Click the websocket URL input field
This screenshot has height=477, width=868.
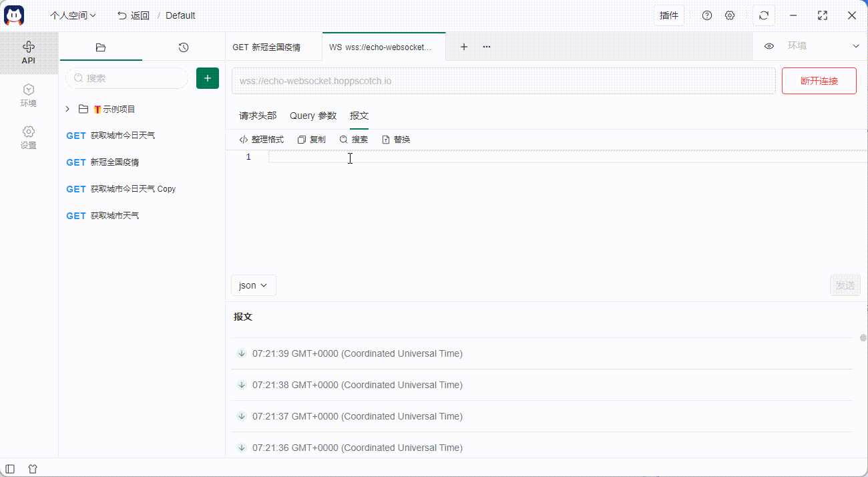click(503, 81)
